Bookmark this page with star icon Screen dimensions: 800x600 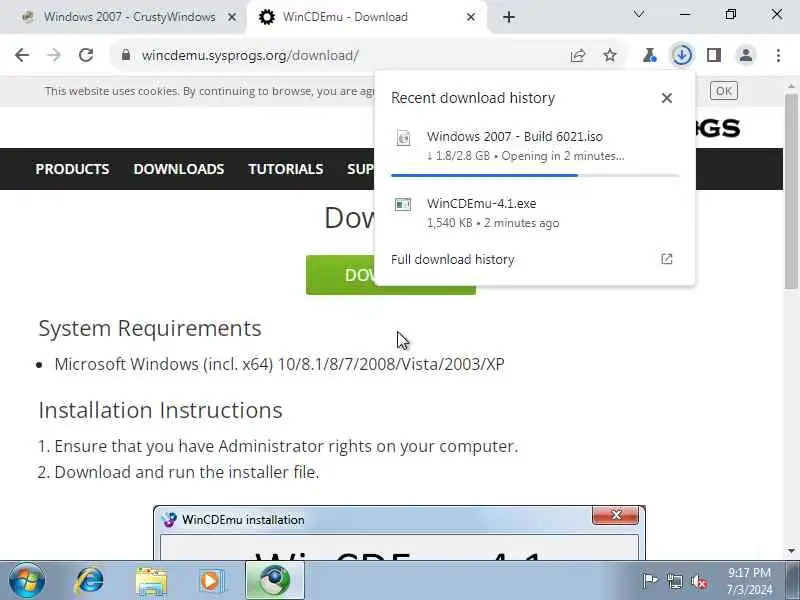pyautogui.click(x=610, y=55)
